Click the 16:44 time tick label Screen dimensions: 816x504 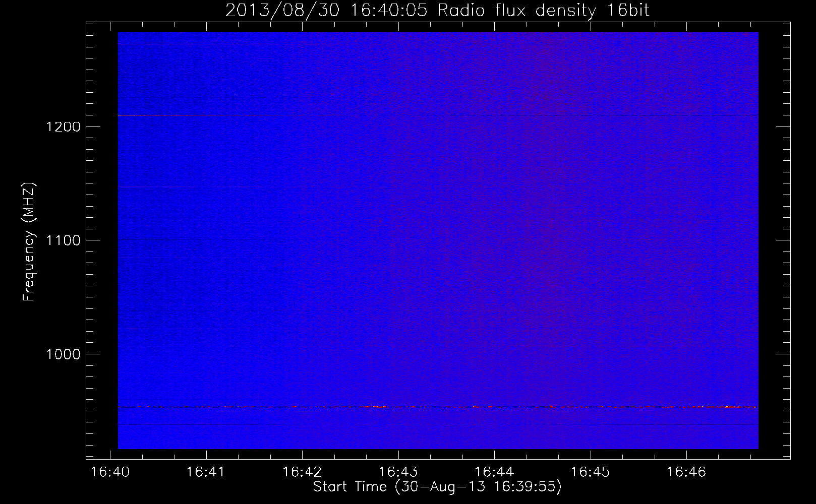tap(494, 472)
